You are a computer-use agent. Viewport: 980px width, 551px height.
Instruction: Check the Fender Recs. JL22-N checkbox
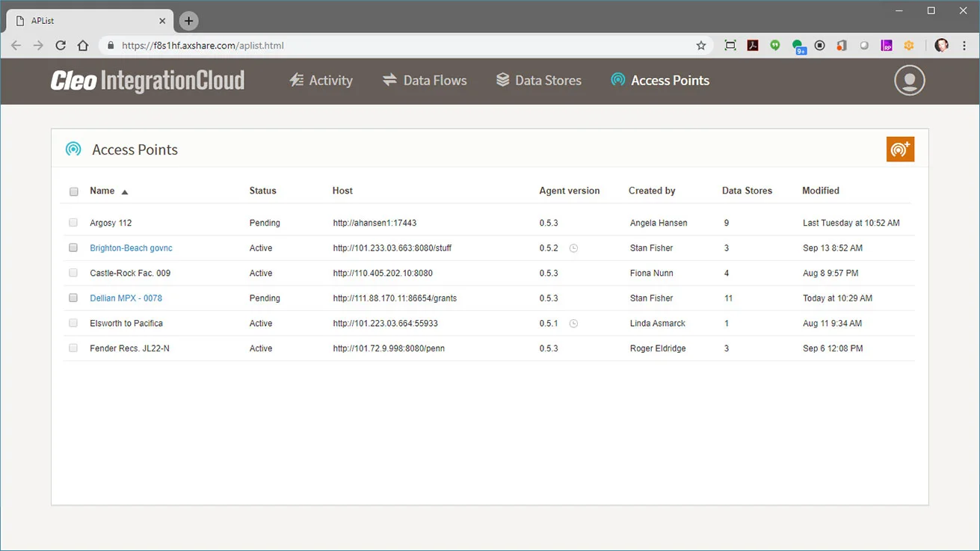coord(73,348)
